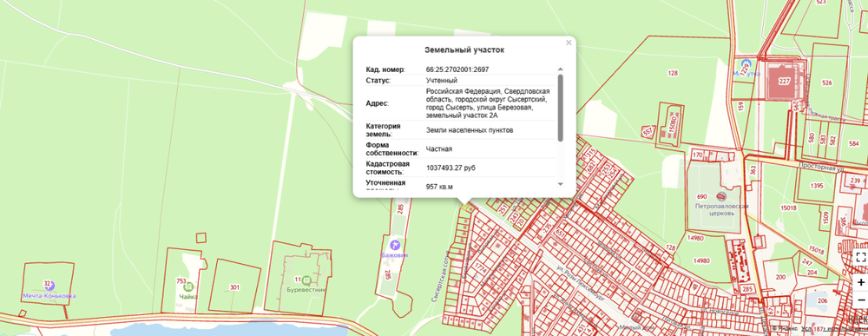Click the Статус field label
868x336 pixels.
378,80
